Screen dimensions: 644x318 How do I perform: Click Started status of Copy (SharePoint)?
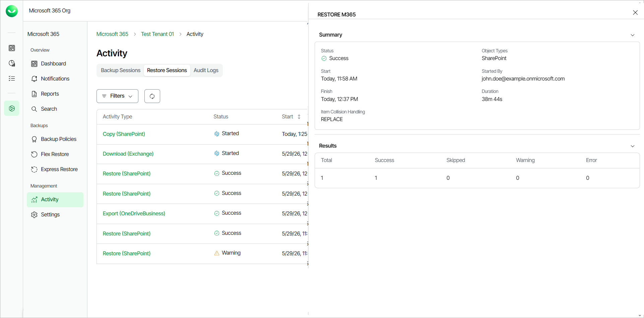(x=227, y=134)
